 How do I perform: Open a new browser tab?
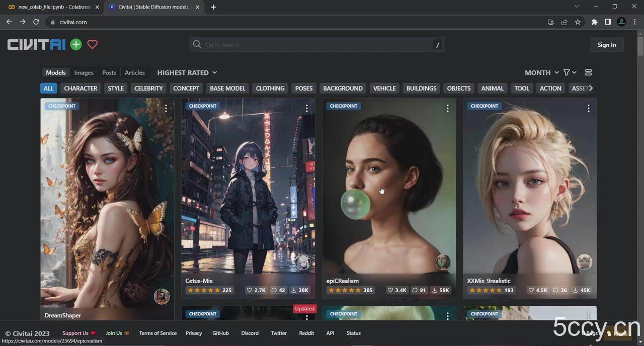point(213,7)
